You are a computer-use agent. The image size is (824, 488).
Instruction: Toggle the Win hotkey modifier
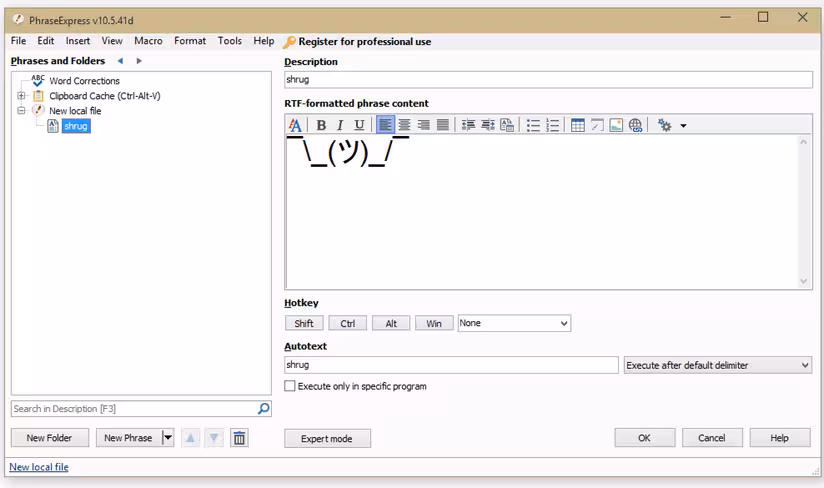click(434, 323)
